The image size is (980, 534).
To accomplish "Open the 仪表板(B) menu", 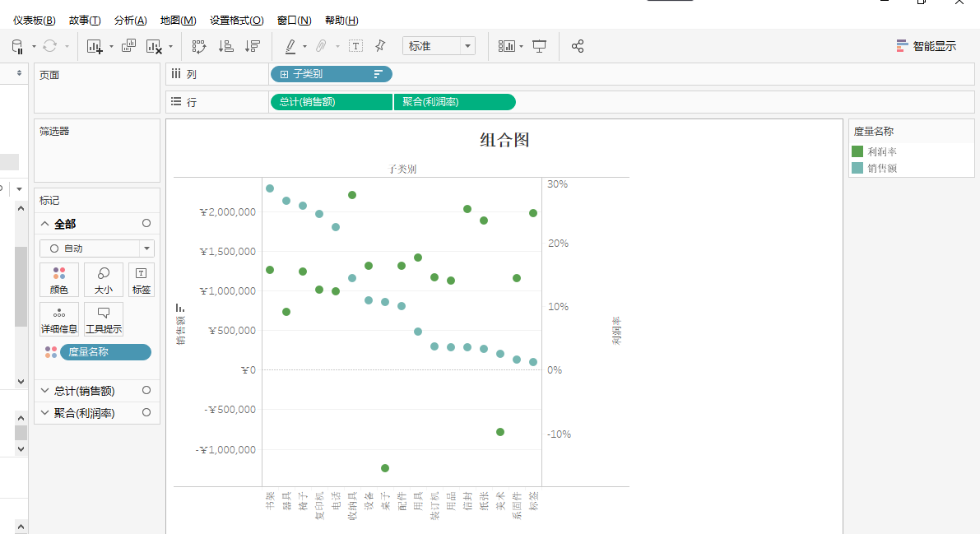I will pyautogui.click(x=35, y=20).
